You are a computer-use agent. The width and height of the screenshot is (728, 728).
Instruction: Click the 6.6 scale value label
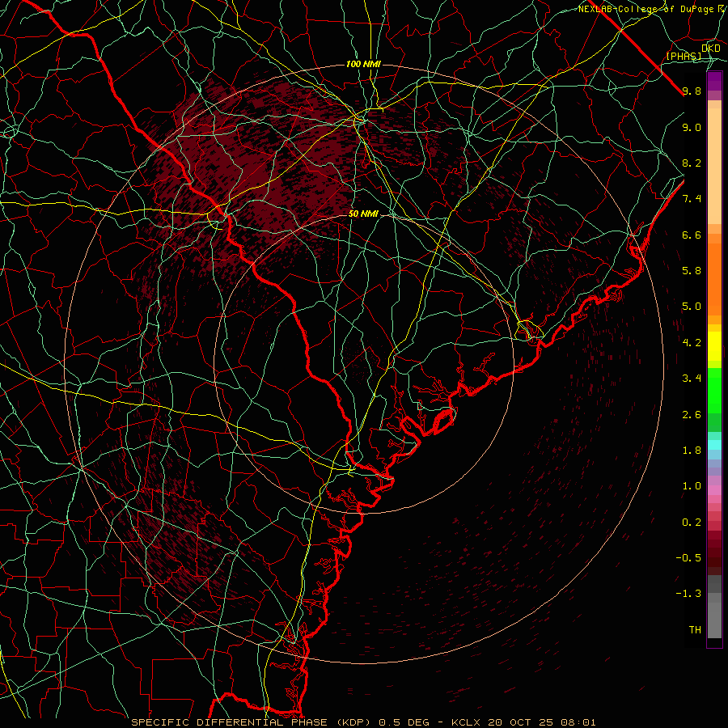692,235
